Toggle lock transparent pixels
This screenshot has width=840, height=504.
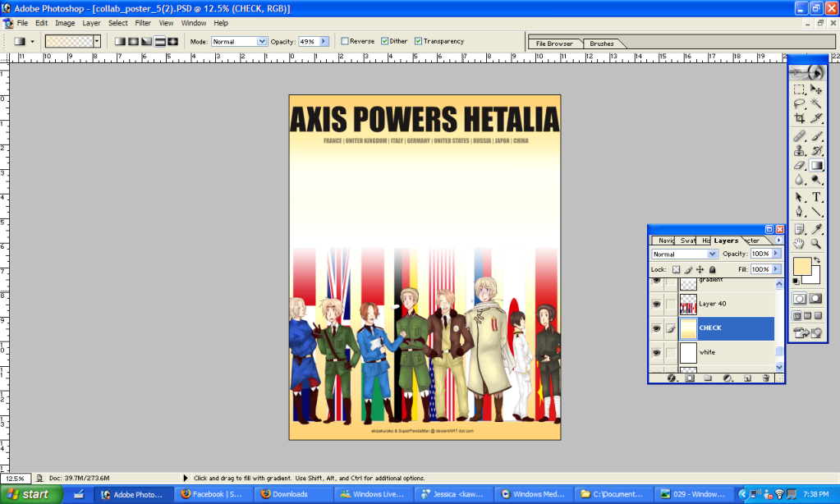point(676,269)
